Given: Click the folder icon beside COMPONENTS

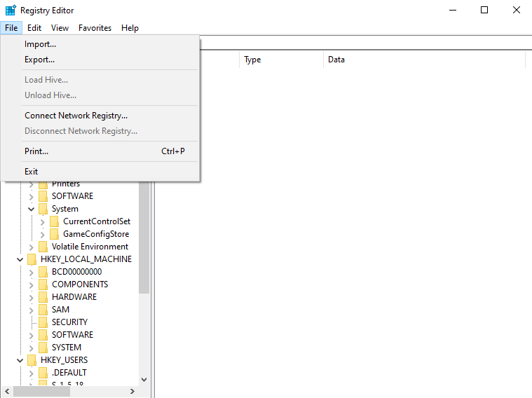Looking at the screenshot, I should pyautogui.click(x=43, y=284).
